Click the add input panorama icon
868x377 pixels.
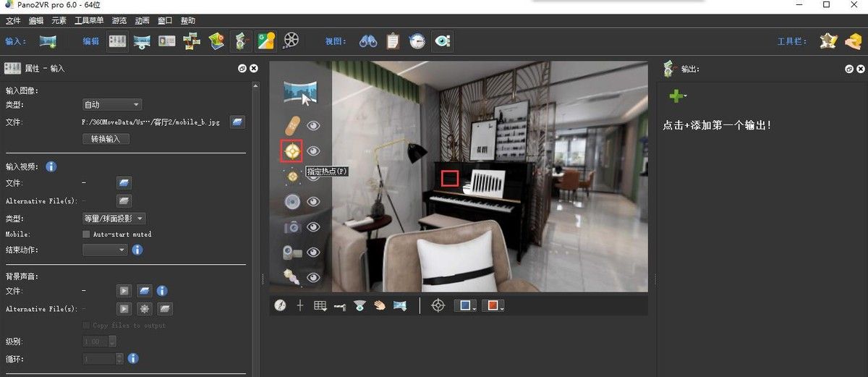pos(48,41)
